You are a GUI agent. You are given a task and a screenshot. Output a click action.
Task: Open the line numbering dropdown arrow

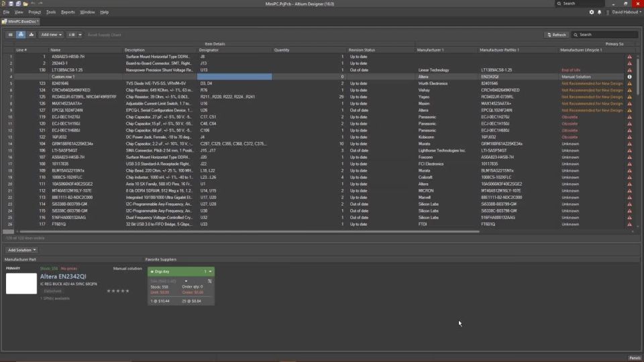pos(80,35)
